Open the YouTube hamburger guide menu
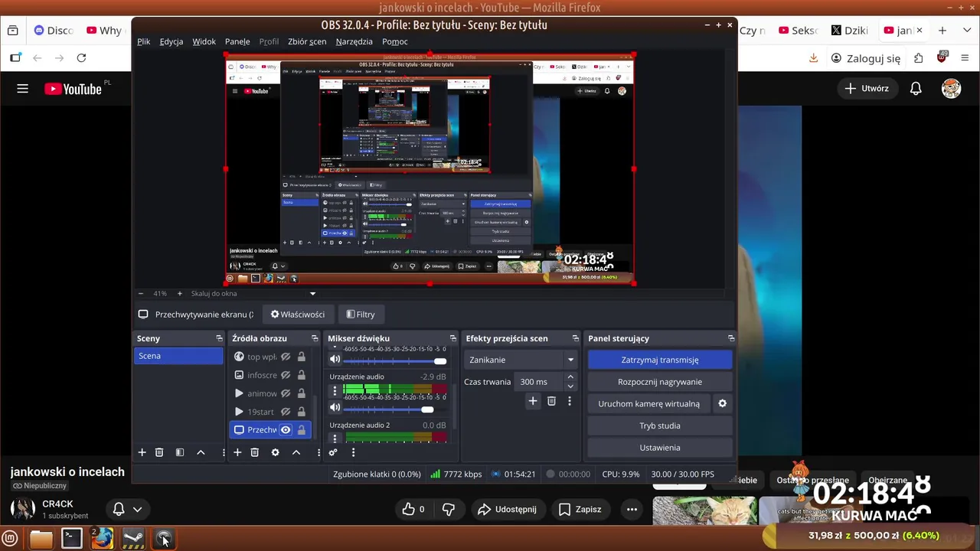This screenshot has height=551, width=980. [22, 89]
